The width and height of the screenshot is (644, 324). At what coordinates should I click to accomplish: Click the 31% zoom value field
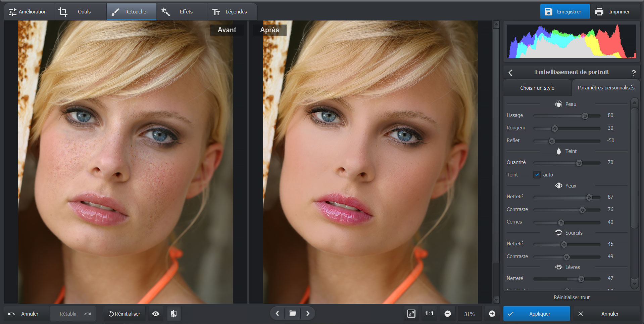tap(469, 314)
